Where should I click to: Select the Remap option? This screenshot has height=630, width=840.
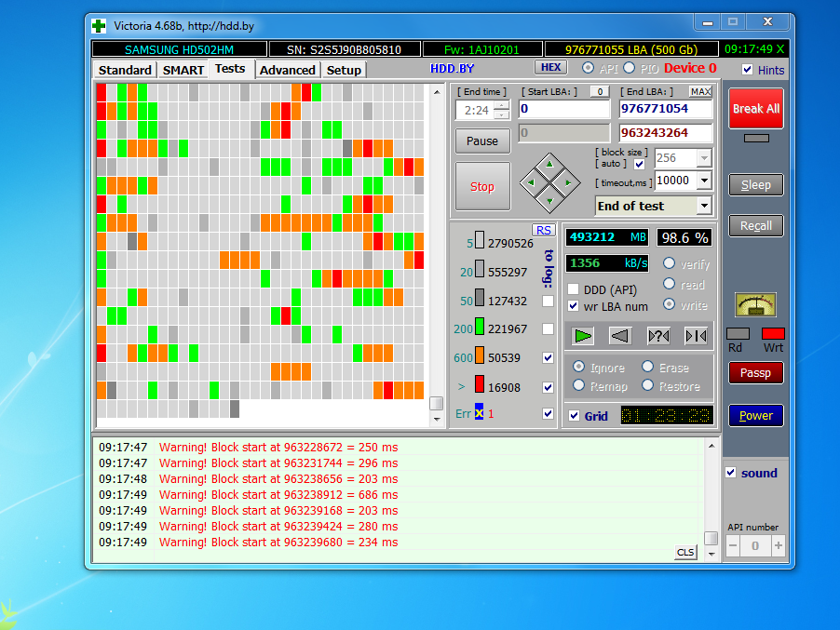click(x=578, y=385)
